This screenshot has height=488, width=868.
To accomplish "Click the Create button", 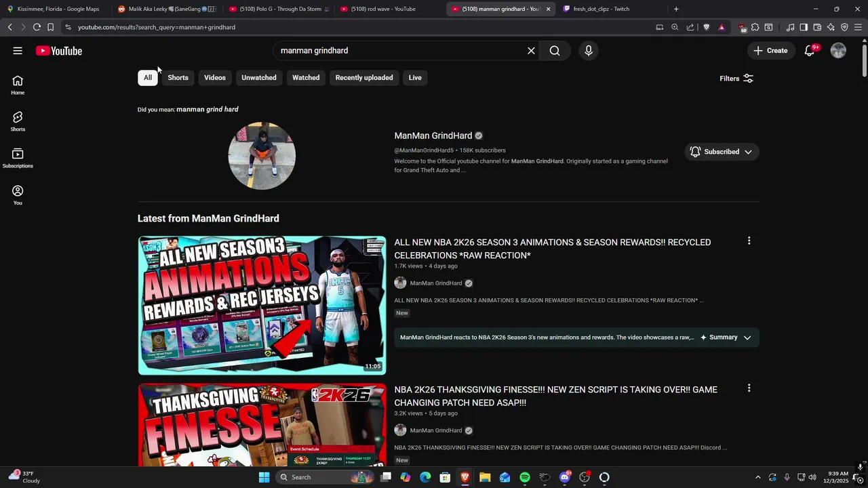I will pos(770,51).
